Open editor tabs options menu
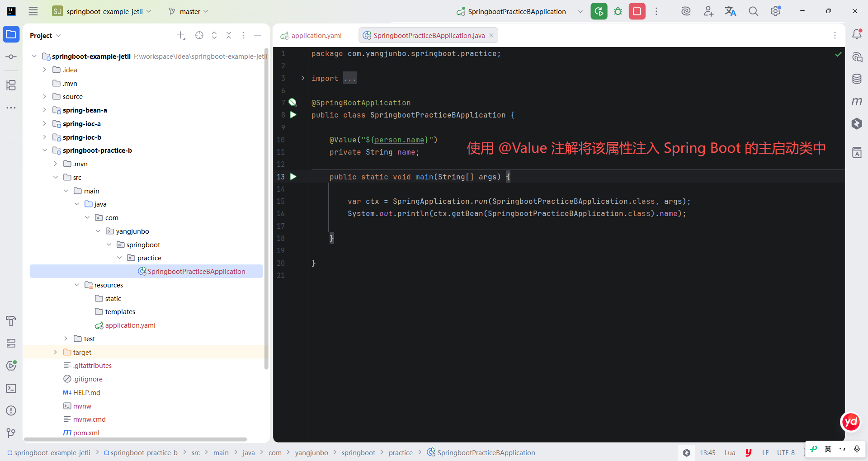Screen dimensions: 868x461 coord(835,35)
